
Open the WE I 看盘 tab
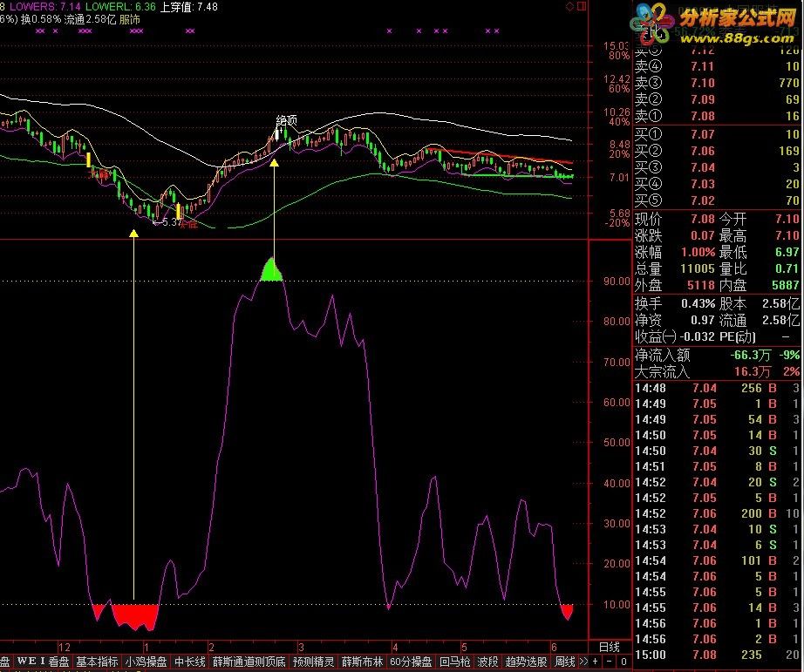tap(43, 662)
